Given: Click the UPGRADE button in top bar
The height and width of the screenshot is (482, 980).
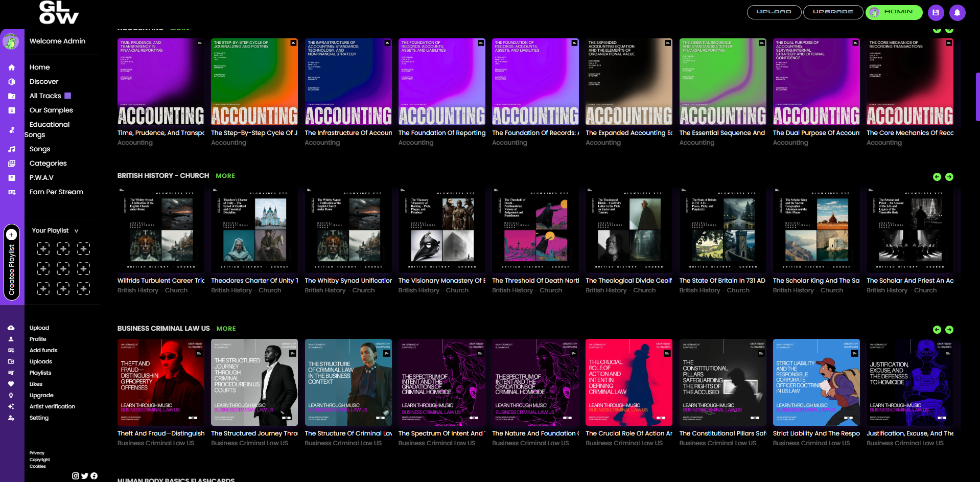Looking at the screenshot, I should 833,12.
